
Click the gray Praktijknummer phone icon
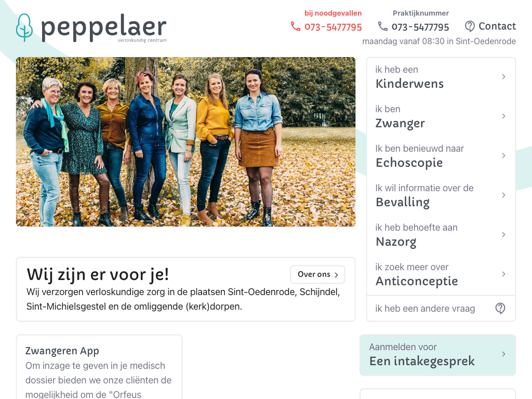[x=383, y=26]
